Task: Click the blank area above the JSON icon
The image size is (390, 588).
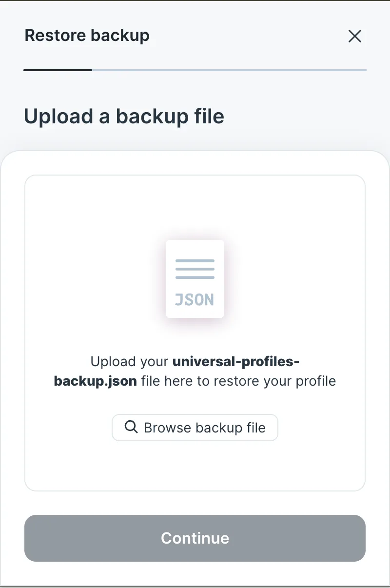Action: click(195, 207)
